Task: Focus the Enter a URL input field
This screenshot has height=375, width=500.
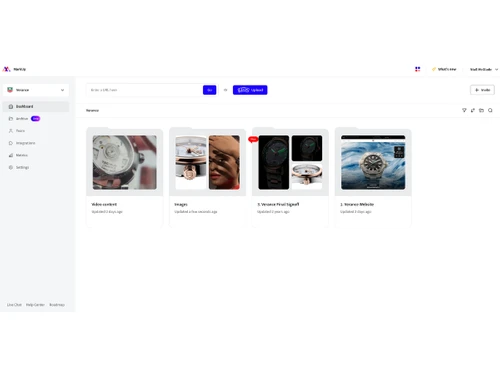Action: click(145, 90)
